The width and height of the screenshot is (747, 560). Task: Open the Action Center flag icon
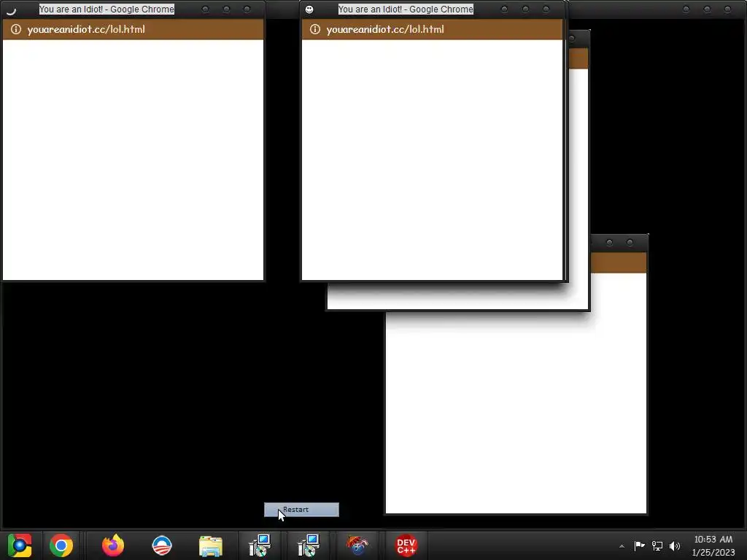click(x=639, y=545)
